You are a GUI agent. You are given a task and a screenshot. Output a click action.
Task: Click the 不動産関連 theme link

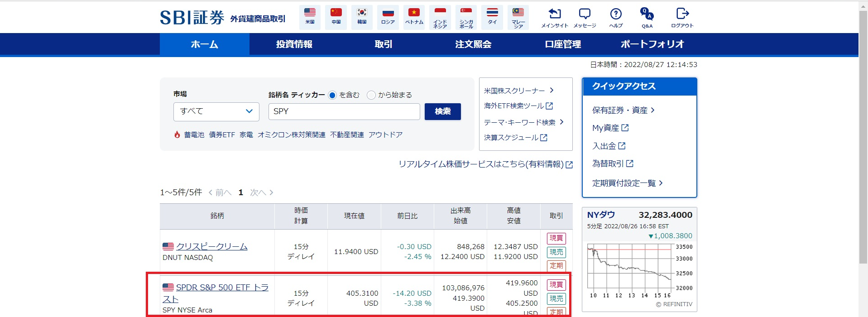pyautogui.click(x=347, y=135)
